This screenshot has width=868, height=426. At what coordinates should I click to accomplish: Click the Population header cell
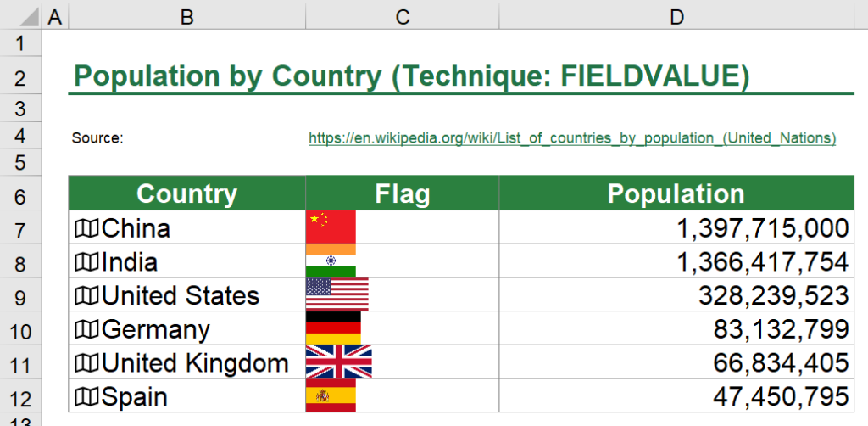point(676,193)
